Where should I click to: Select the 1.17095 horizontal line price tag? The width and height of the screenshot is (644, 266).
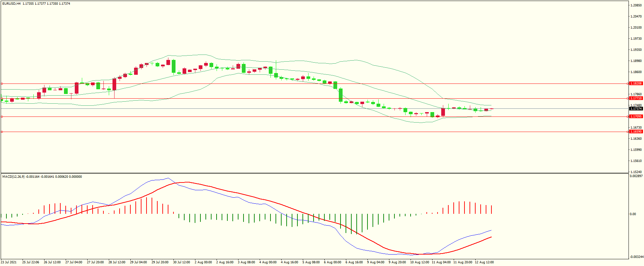[x=636, y=117]
